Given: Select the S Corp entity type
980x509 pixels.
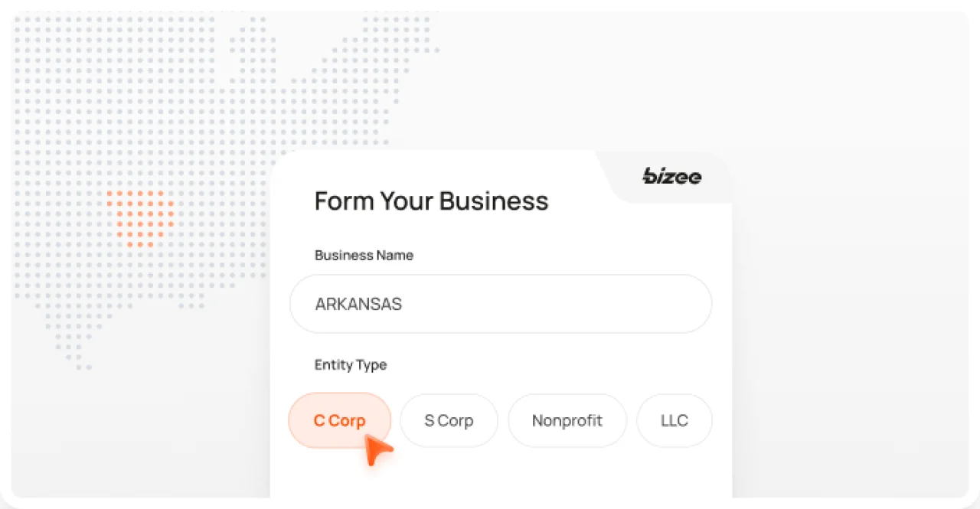Looking at the screenshot, I should (449, 420).
